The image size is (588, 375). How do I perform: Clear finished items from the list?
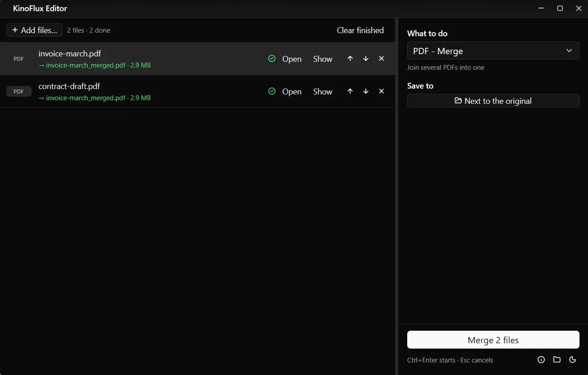[x=360, y=30]
